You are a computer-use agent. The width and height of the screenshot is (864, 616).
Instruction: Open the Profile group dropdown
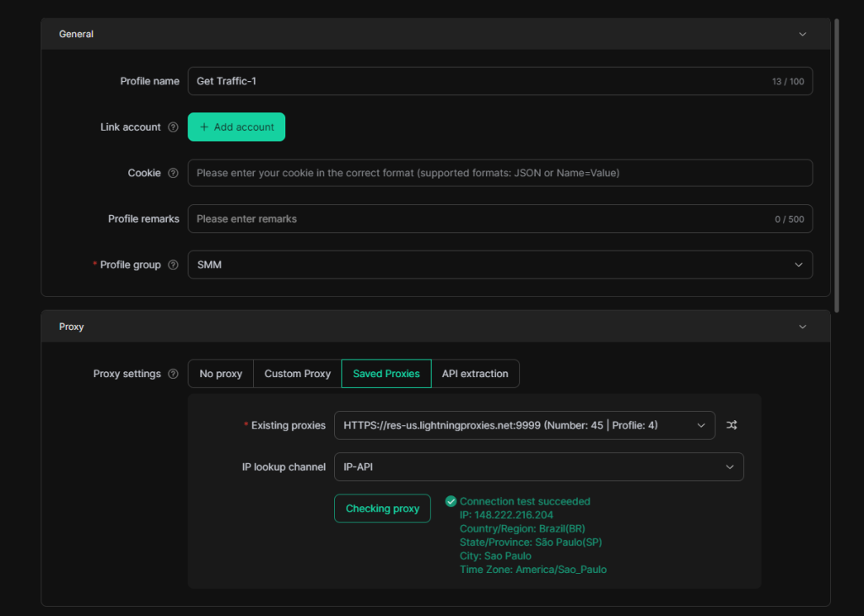coord(499,265)
